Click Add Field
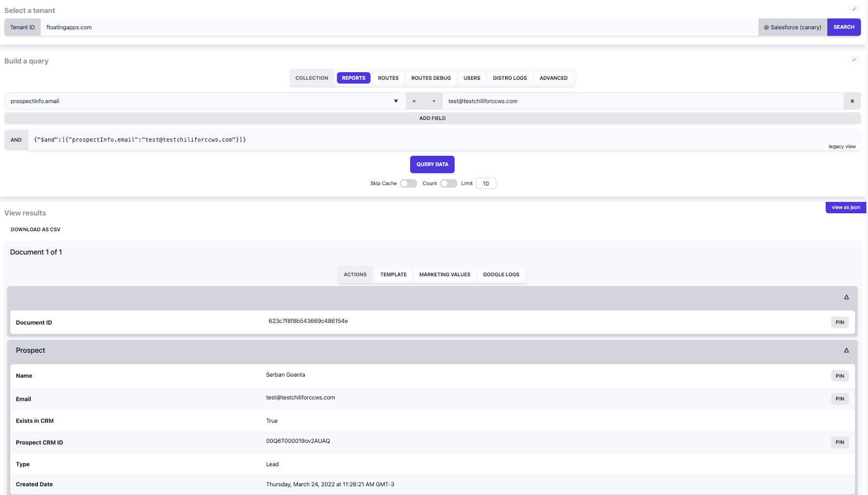The width and height of the screenshot is (868, 495). click(432, 118)
